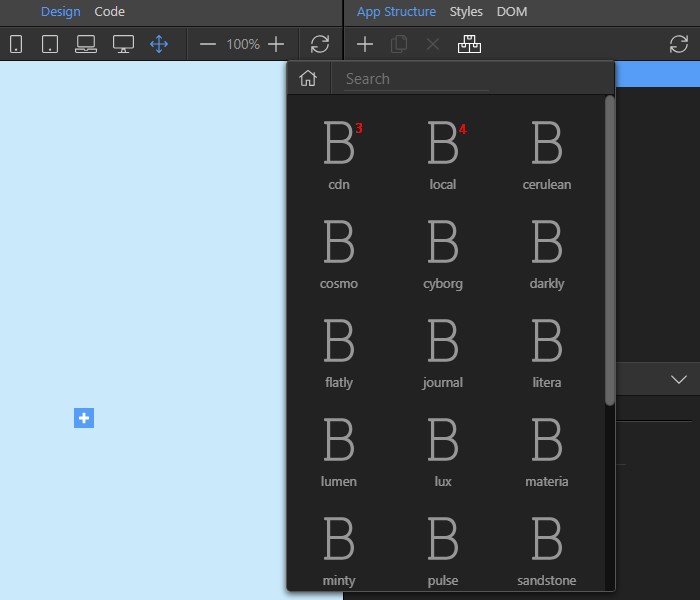700x600 pixels.
Task: Click the home icon in the picker
Action: coord(308,79)
